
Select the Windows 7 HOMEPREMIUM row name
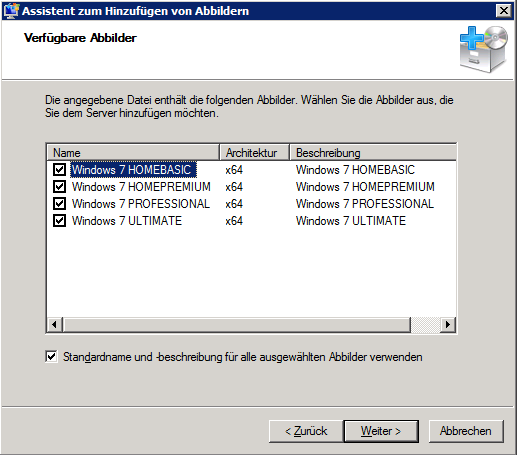point(141,187)
